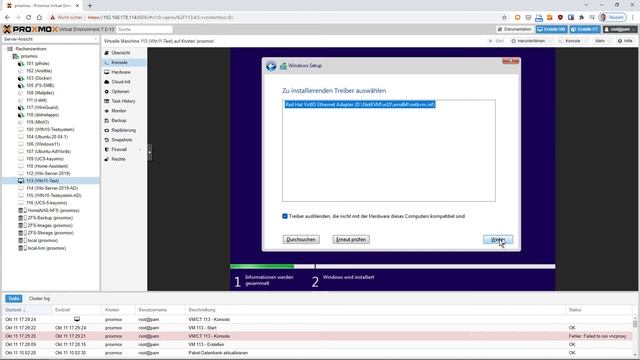Viewport: 640px width, 360px height.
Task: Click the 'Erstelle VM' button
Action: tap(552, 29)
